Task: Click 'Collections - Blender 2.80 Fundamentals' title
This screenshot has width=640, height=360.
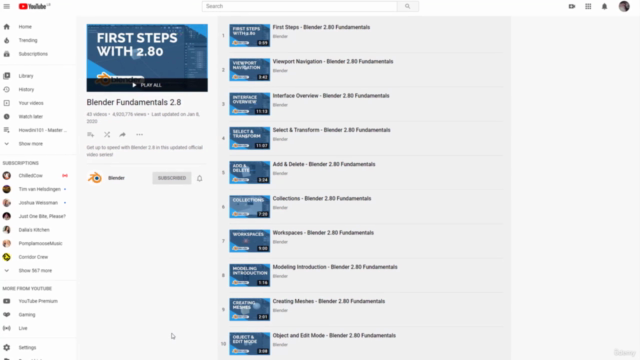Action: click(x=322, y=198)
